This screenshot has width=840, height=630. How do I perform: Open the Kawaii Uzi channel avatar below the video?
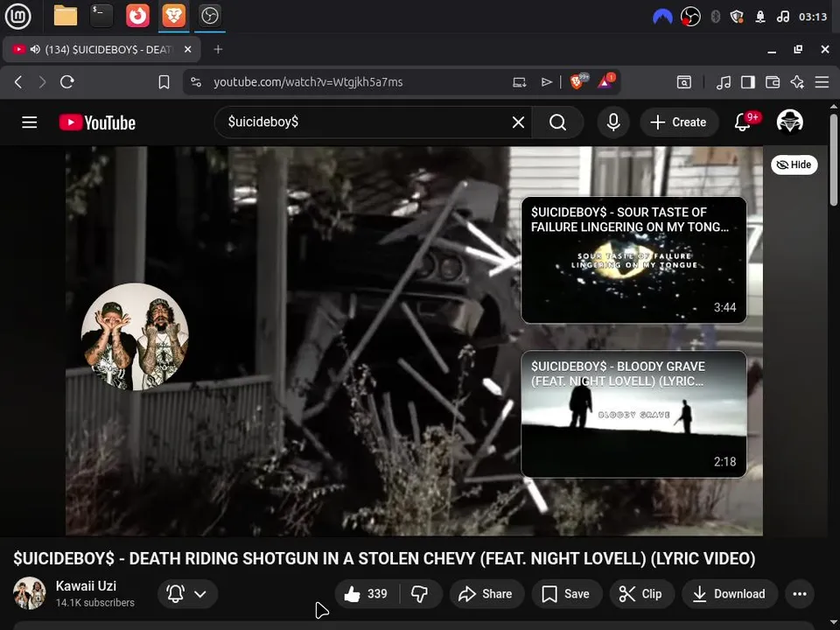30,593
